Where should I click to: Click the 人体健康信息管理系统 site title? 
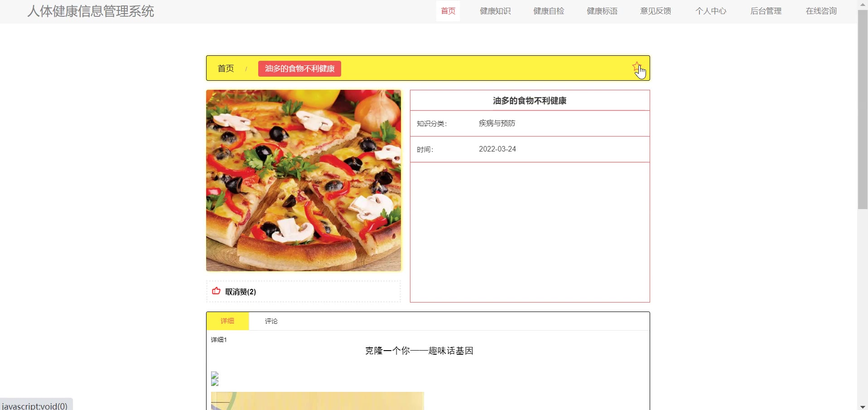[x=91, y=11]
